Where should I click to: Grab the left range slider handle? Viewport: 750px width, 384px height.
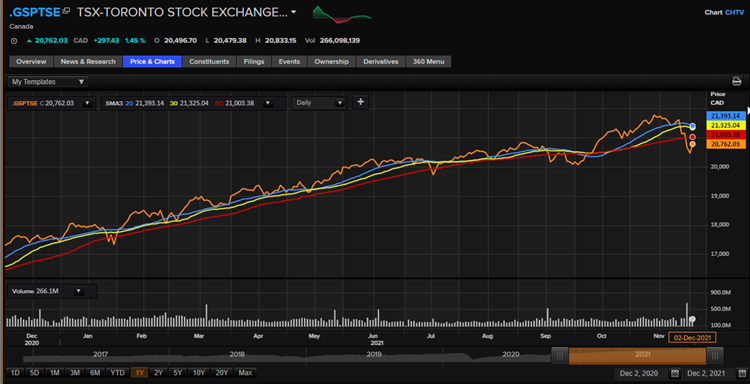click(x=560, y=355)
